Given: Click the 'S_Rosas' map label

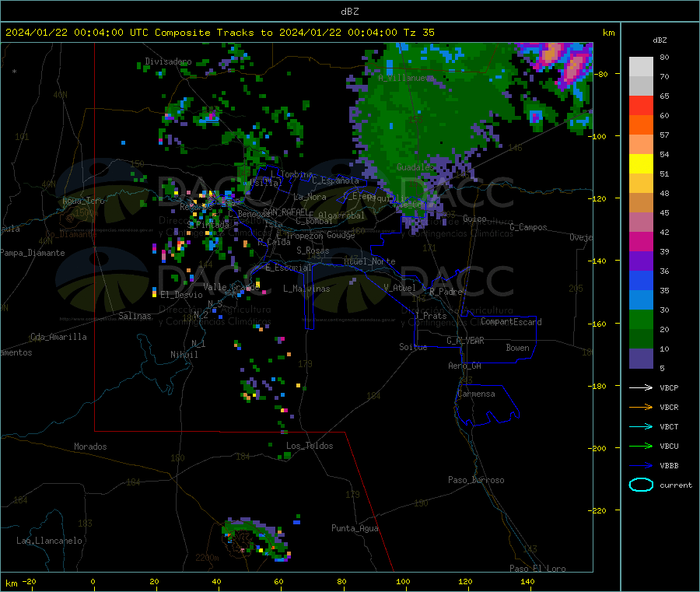Looking at the screenshot, I should point(313,250).
